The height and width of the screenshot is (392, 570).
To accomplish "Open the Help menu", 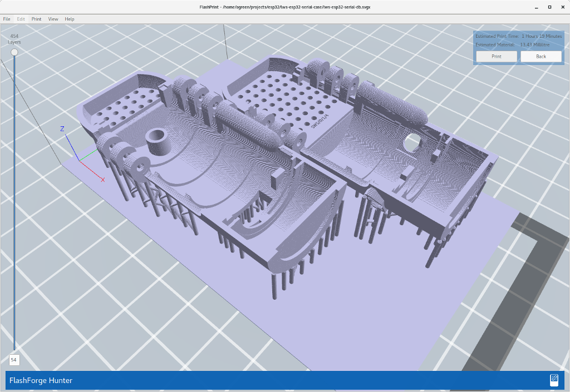I will (x=69, y=19).
